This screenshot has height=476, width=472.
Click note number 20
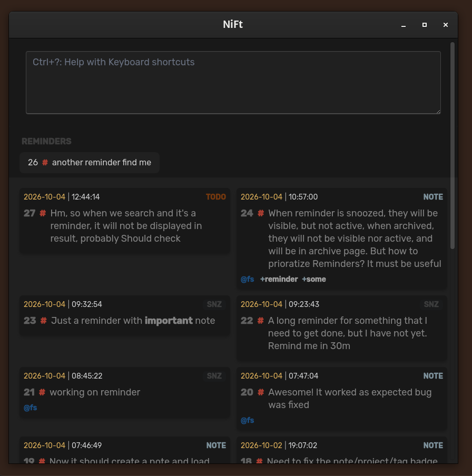(247, 392)
